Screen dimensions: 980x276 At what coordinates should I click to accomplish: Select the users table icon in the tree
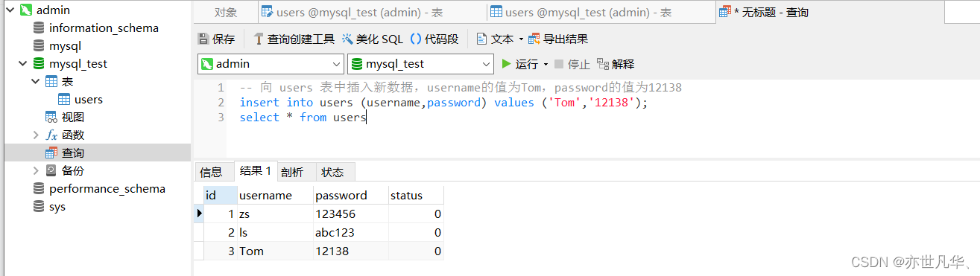point(65,99)
